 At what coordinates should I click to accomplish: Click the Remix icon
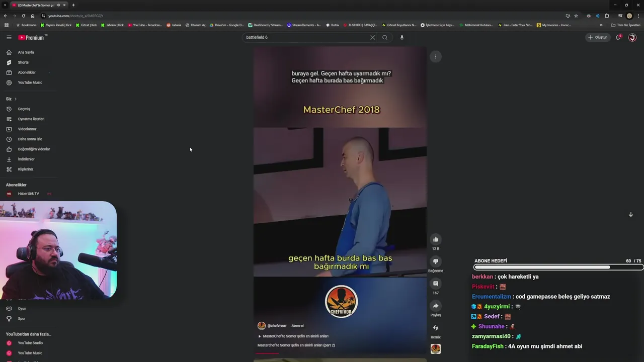[x=436, y=328]
